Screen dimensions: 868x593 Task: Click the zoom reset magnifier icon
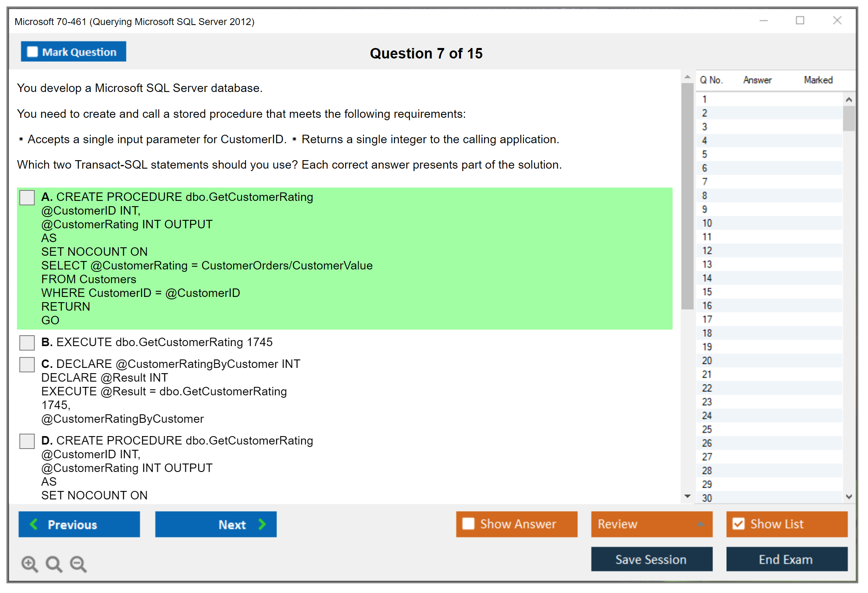coord(54,564)
